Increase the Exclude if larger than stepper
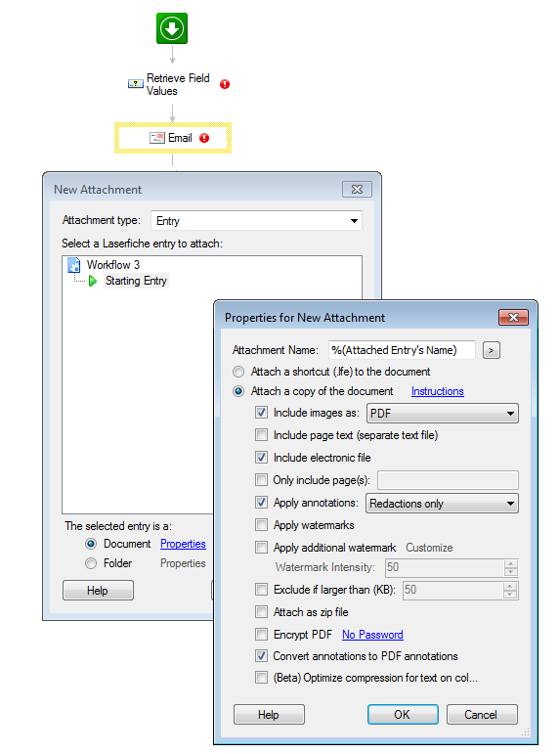This screenshot has width=560, height=754. click(511, 586)
